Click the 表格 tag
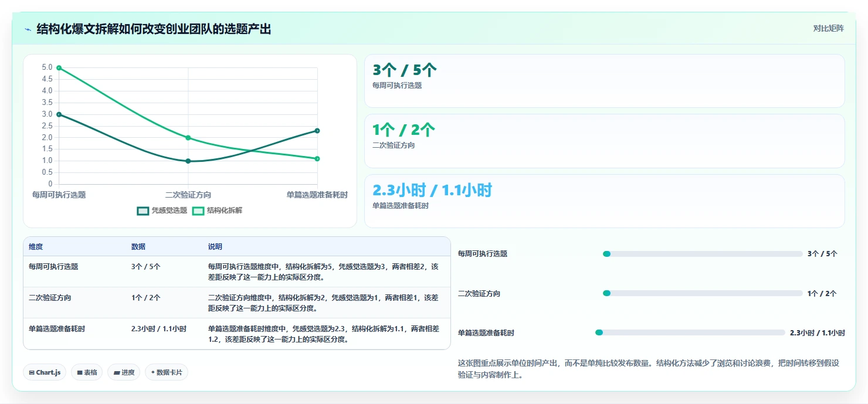The image size is (868, 404). pos(87,372)
